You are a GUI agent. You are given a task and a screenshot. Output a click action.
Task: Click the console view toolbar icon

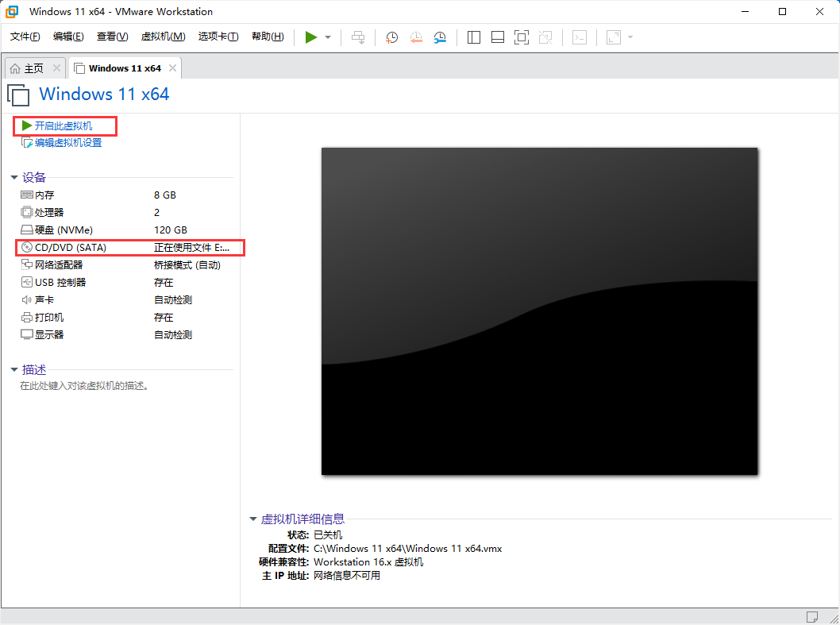point(580,37)
